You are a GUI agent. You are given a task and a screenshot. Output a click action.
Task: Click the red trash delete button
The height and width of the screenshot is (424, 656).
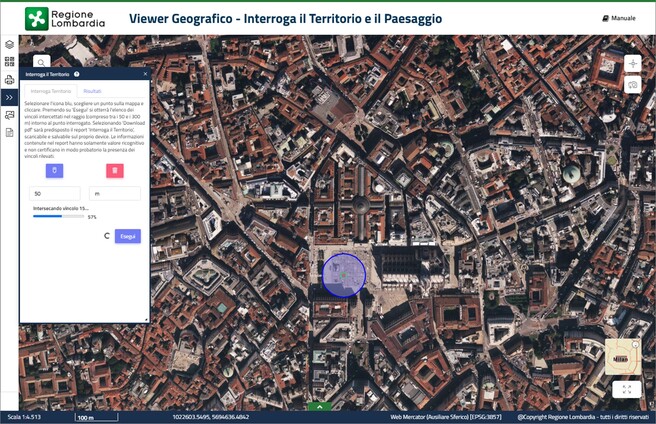tap(115, 171)
